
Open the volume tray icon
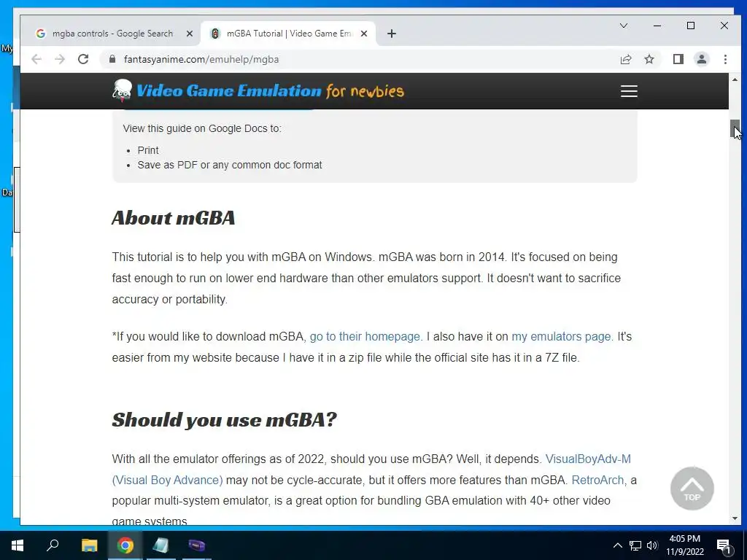click(x=652, y=545)
